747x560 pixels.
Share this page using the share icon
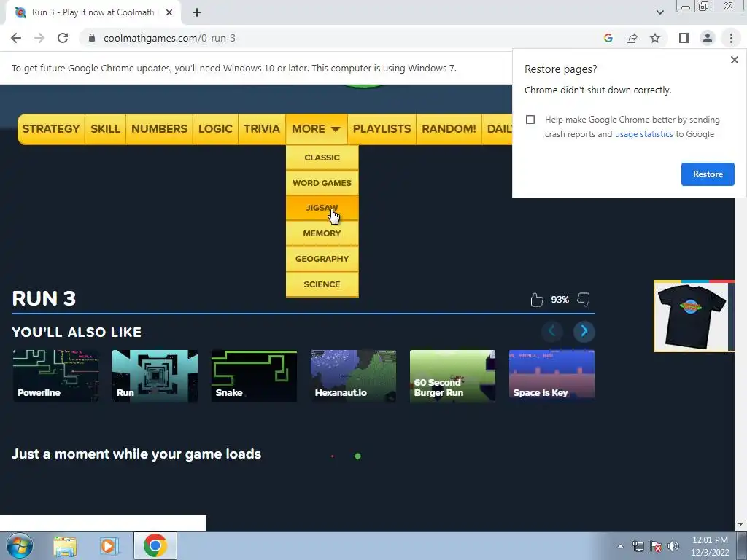(632, 38)
